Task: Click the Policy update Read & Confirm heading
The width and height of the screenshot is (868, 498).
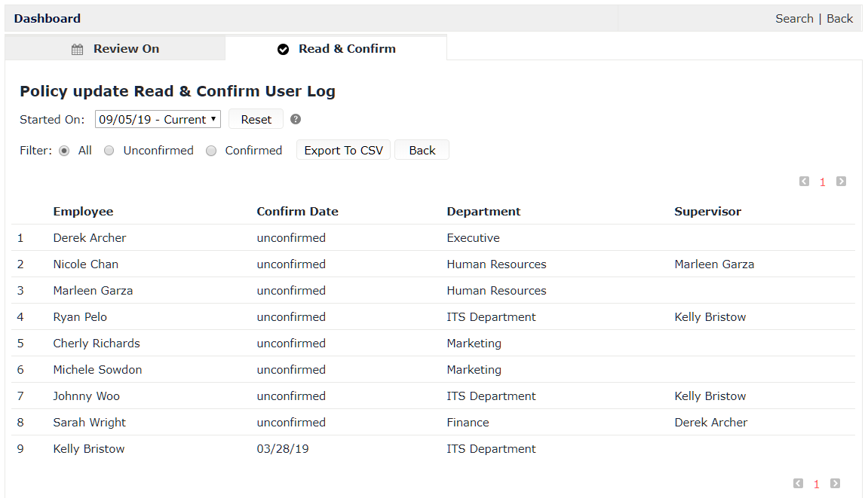Action: 178,90
